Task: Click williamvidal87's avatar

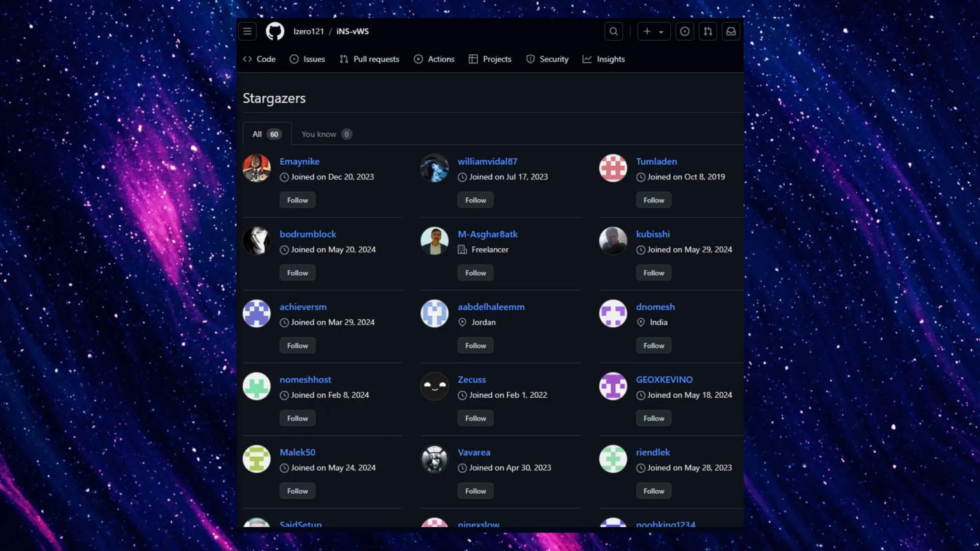Action: pyautogui.click(x=434, y=168)
